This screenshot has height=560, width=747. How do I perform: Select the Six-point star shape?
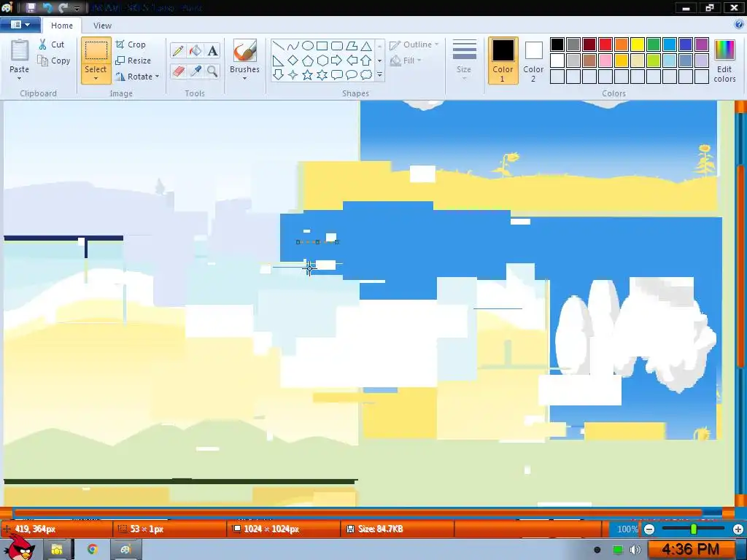tap(322, 75)
